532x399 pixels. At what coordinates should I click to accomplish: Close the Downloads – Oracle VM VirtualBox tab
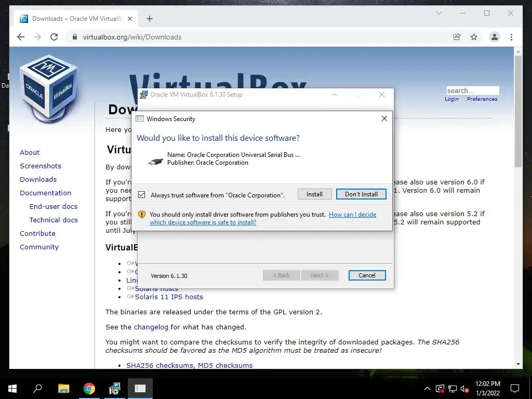click(129, 19)
